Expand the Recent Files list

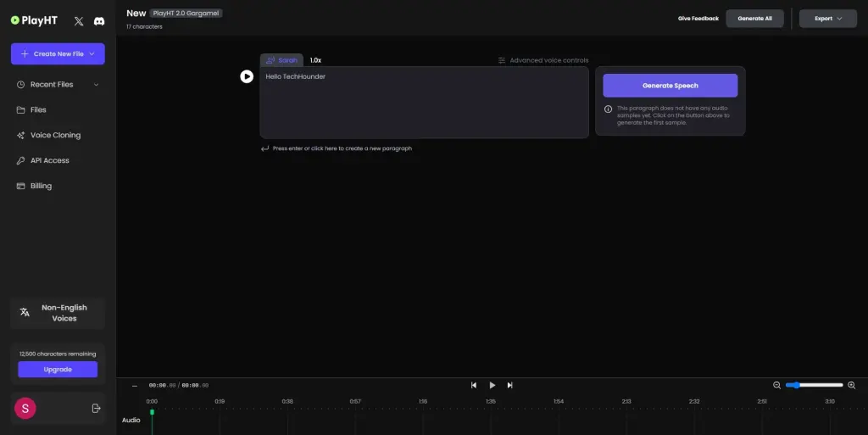[96, 85]
